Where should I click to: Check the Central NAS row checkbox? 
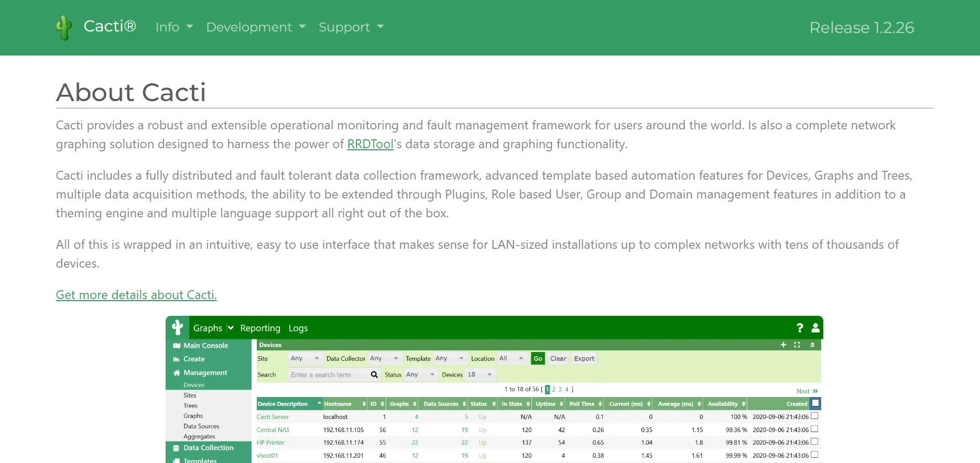[814, 429]
